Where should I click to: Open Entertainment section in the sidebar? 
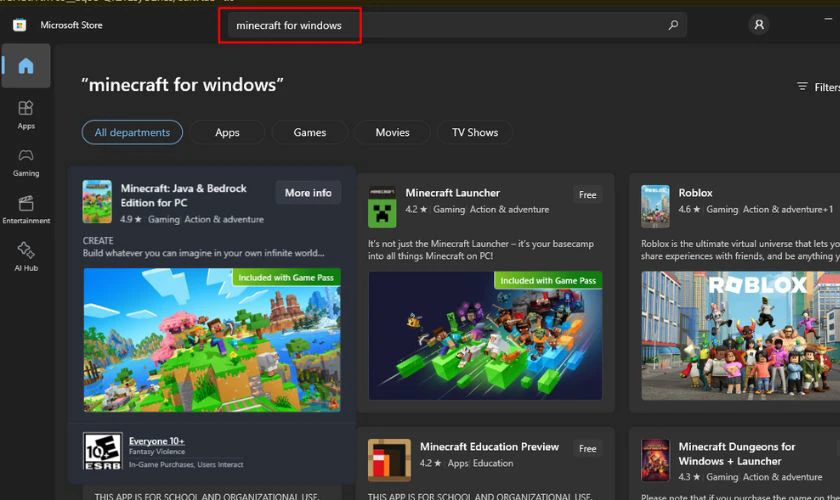click(x=26, y=210)
